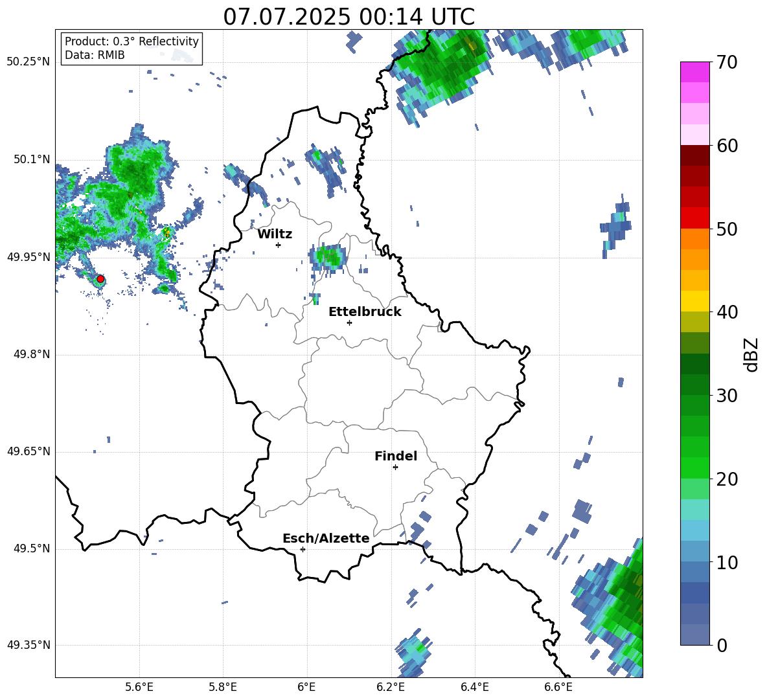Click the dark maroon swatch below 60
Viewport: 767px width, 700px height.
[x=695, y=156]
